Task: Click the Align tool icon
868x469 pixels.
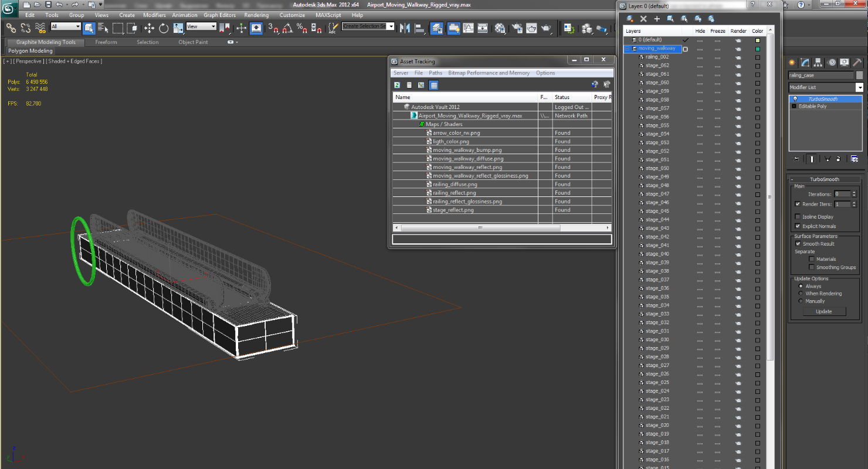Action: [419, 28]
